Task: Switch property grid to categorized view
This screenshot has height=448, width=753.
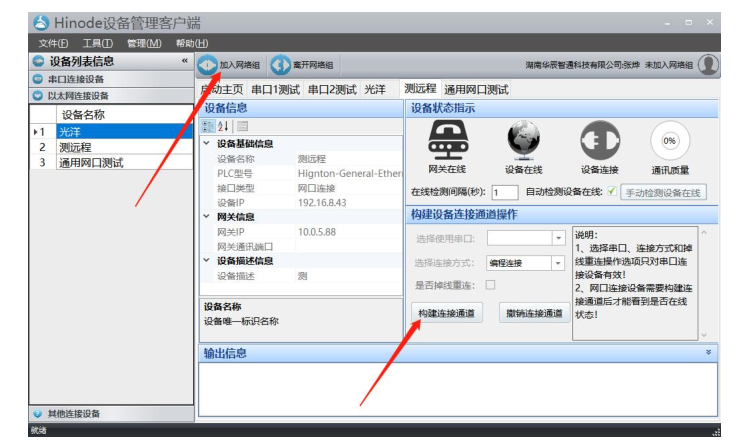Action: (209, 126)
